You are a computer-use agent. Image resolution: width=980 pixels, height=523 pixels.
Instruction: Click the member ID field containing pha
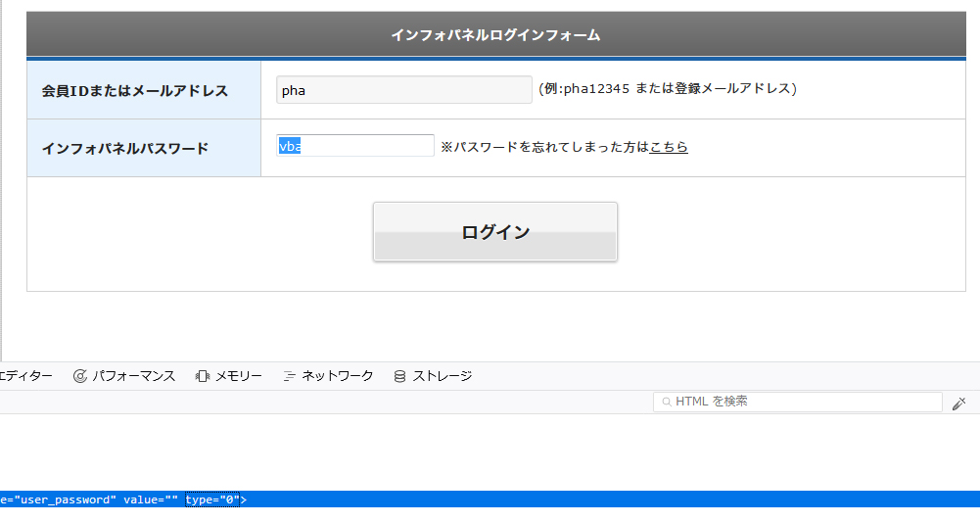403,90
